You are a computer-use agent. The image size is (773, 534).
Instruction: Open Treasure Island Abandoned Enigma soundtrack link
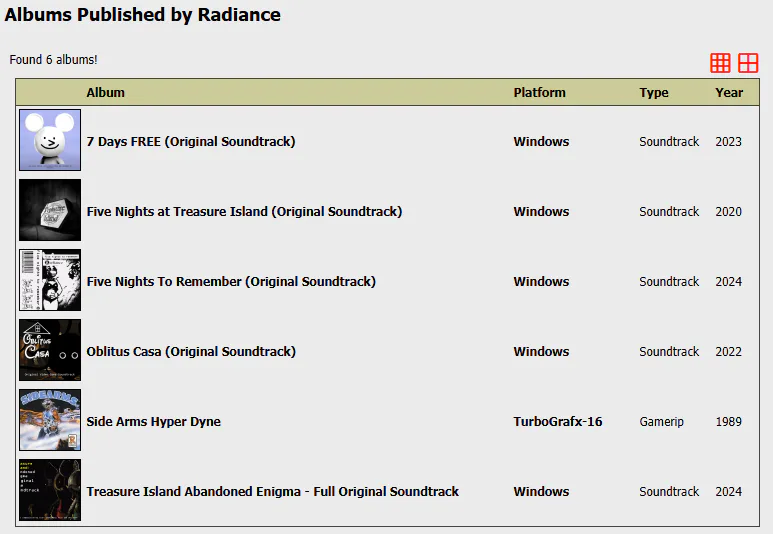[272, 492]
